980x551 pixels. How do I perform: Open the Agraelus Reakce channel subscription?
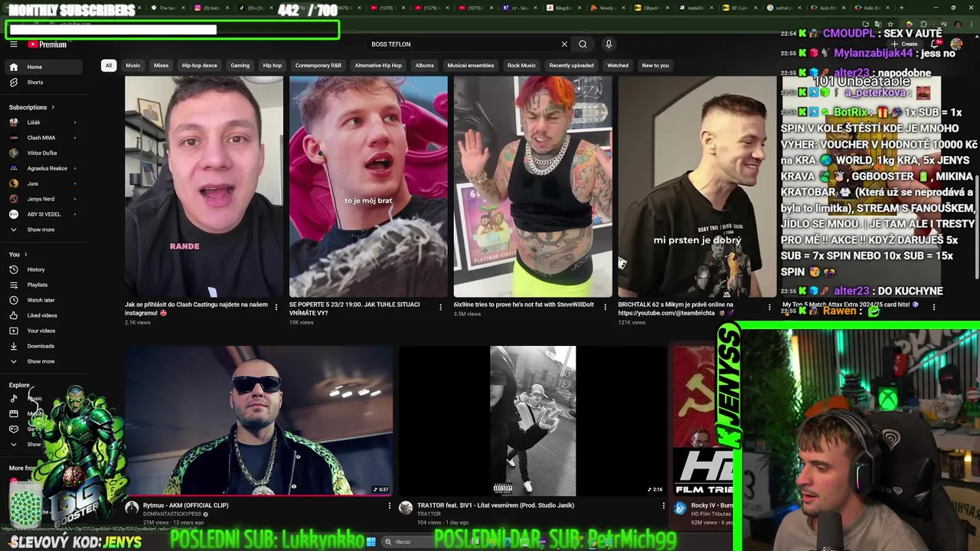click(44, 168)
